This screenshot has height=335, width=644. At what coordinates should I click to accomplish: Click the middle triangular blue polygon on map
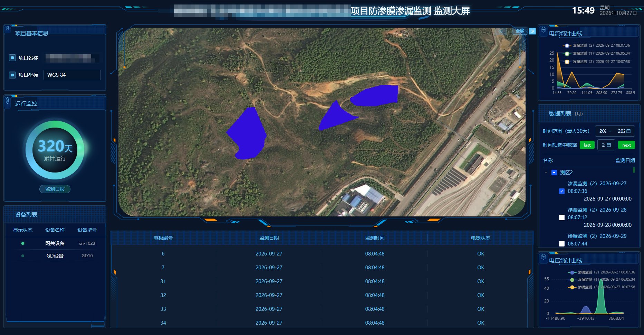pyautogui.click(x=335, y=118)
